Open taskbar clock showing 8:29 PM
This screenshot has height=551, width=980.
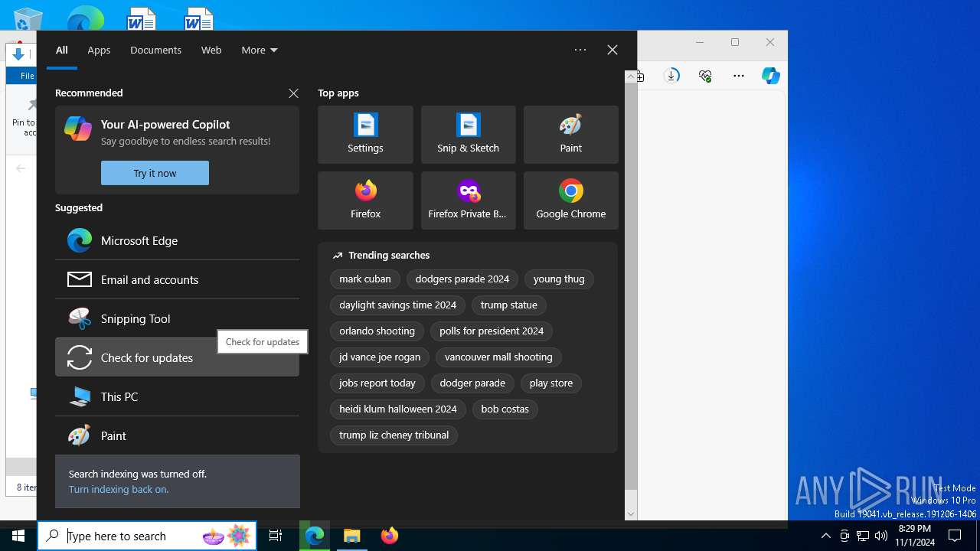(x=915, y=536)
